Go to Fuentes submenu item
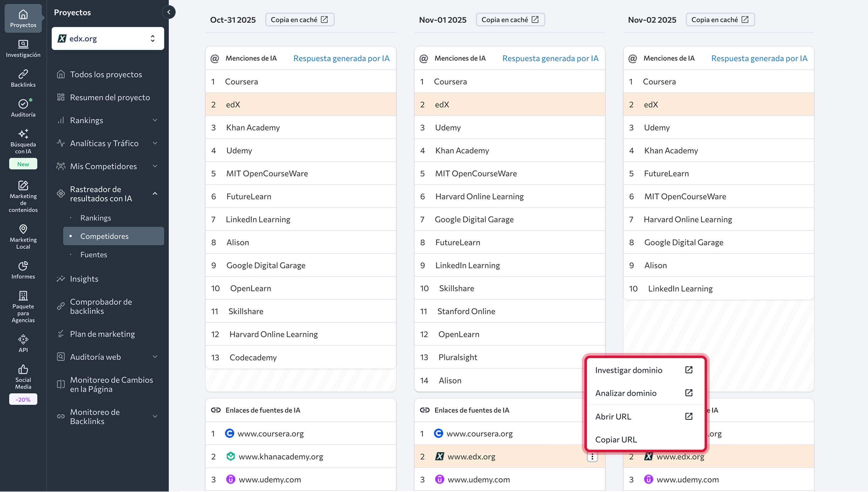This screenshot has height=492, width=868. [93, 254]
